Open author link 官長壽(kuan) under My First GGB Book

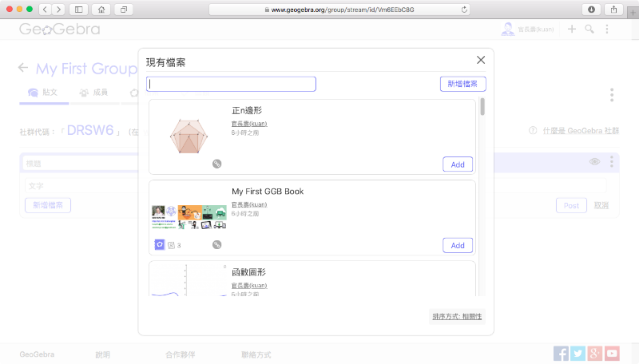tap(249, 204)
